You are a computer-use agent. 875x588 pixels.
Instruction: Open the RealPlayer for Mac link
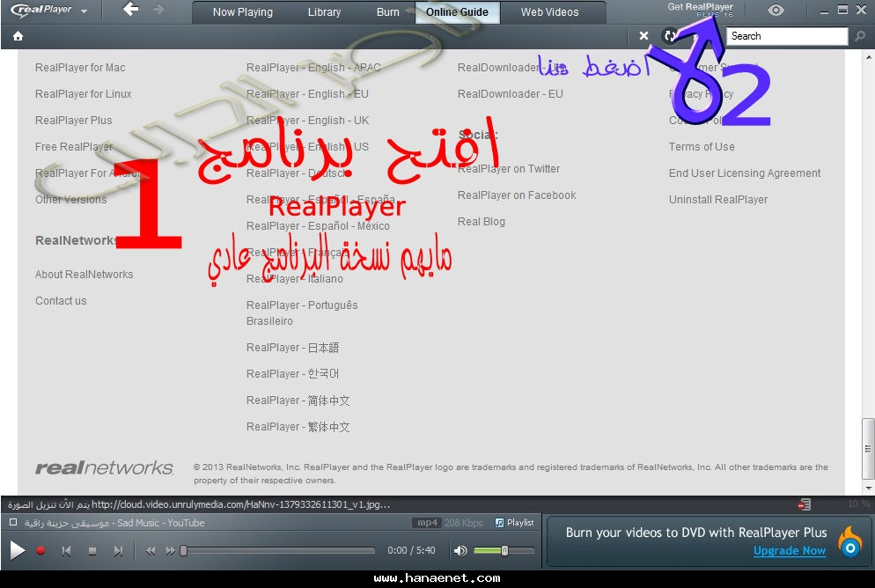pyautogui.click(x=79, y=67)
